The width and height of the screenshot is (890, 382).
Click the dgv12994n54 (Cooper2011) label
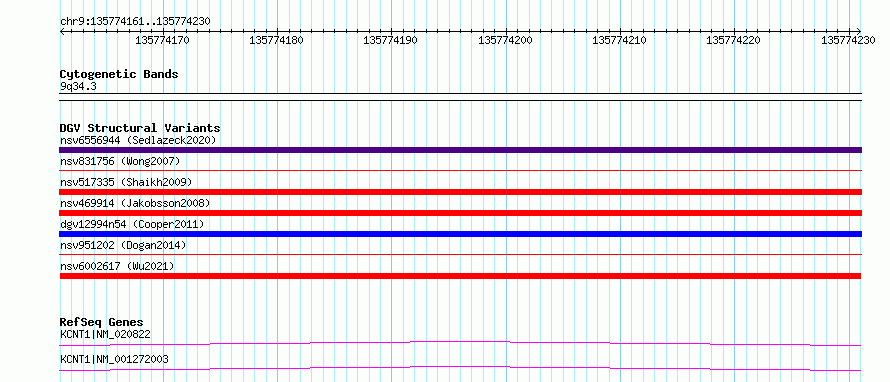[x=132, y=224]
